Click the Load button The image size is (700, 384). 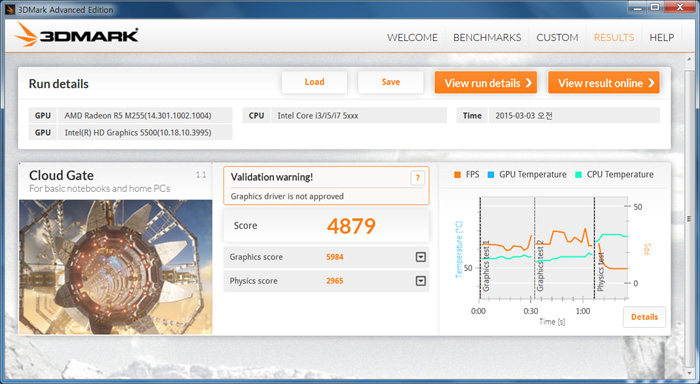tap(314, 82)
